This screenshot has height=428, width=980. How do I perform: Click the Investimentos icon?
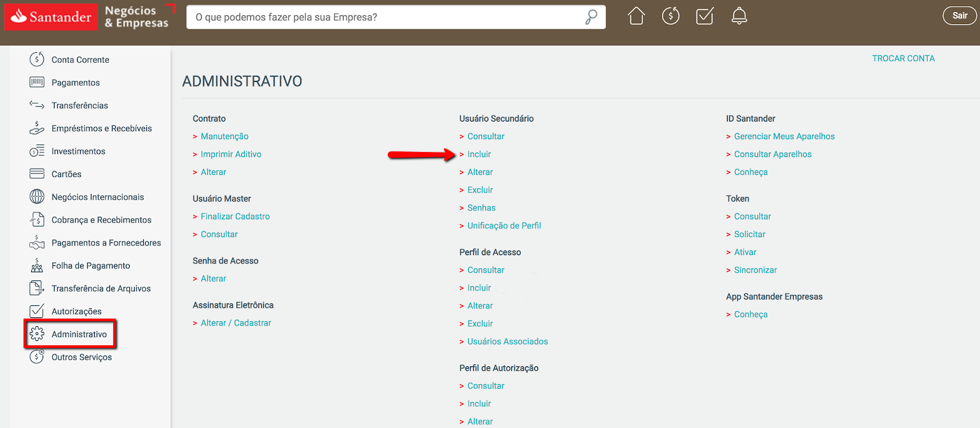pos(37,151)
